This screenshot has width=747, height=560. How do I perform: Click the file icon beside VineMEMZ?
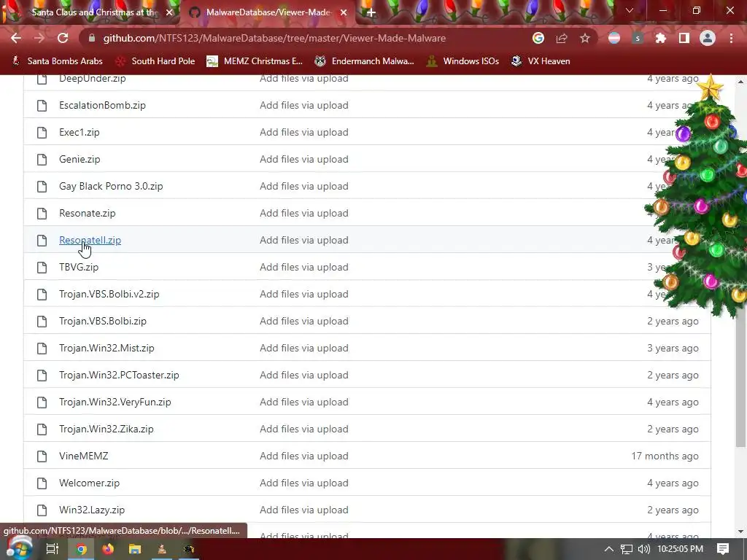click(x=42, y=456)
